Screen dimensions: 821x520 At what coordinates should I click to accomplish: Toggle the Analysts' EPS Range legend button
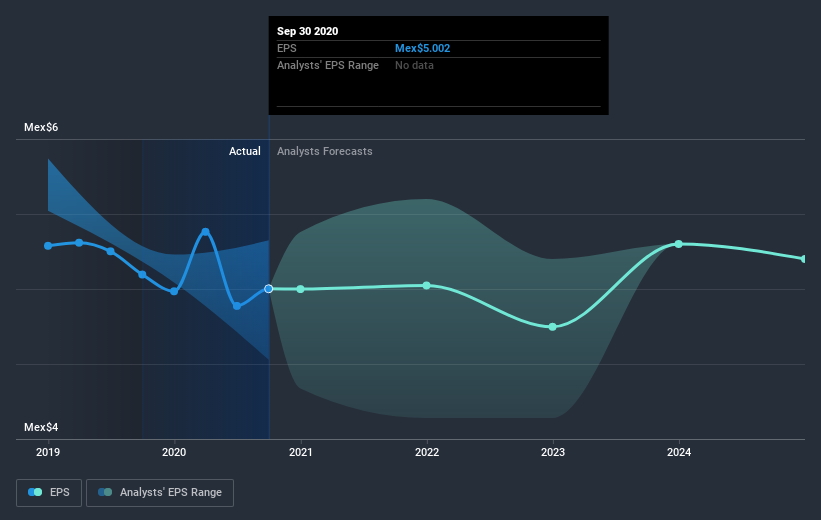(160, 493)
